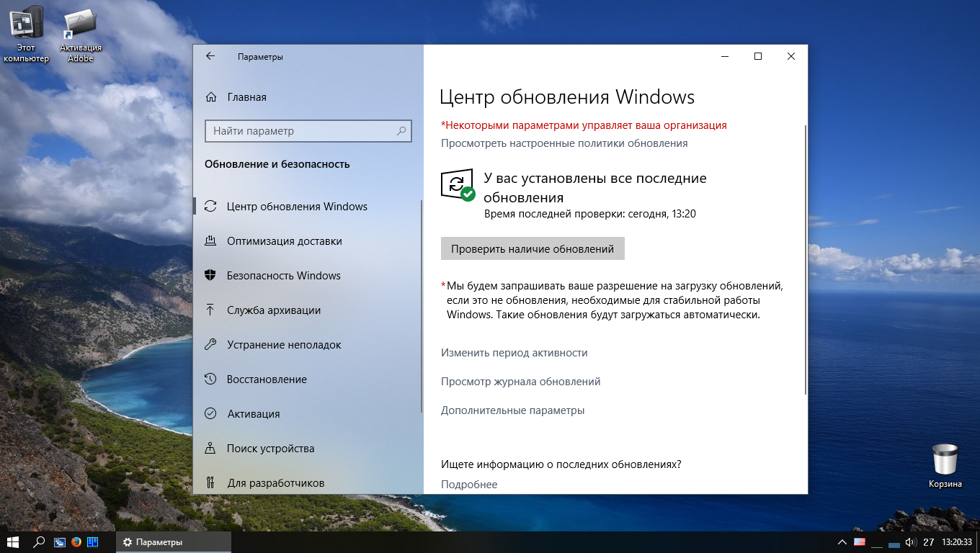Click the sidebar navigation scrollbar
Image resolution: width=980 pixels, height=553 pixels.
[422, 305]
